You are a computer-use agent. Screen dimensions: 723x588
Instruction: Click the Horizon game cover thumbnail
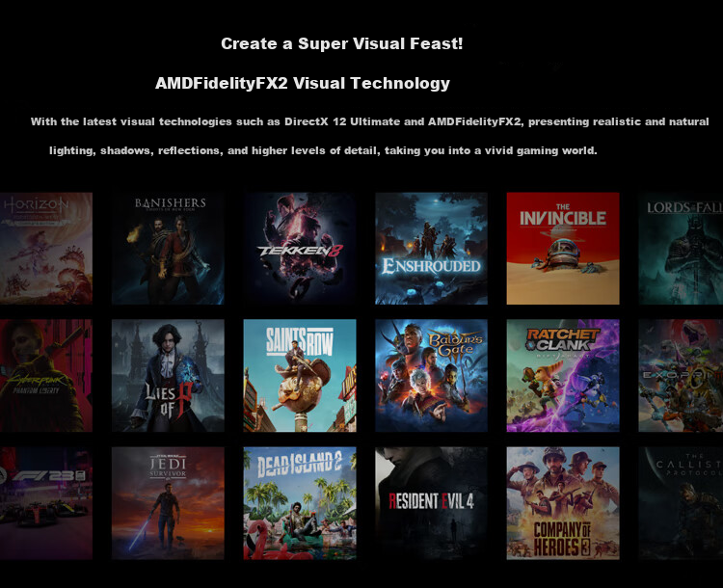(46, 249)
